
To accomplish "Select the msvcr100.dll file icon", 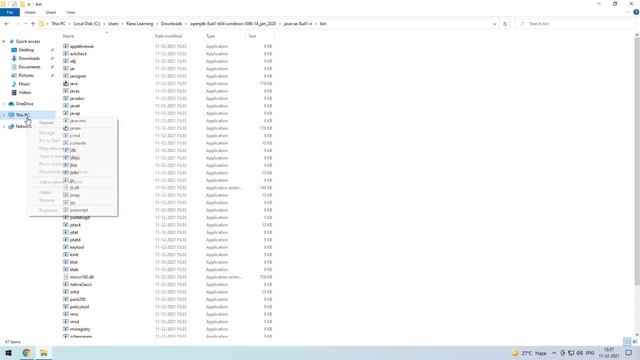I will 66,277.
